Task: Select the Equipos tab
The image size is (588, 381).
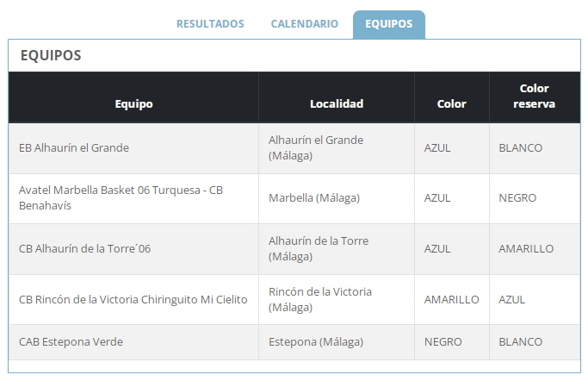Action: tap(388, 24)
